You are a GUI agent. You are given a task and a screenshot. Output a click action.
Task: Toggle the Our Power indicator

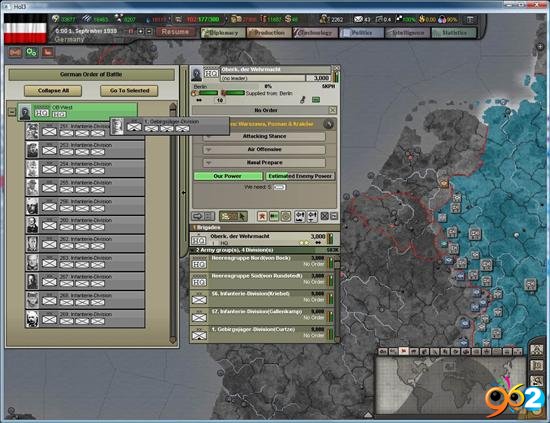click(228, 176)
